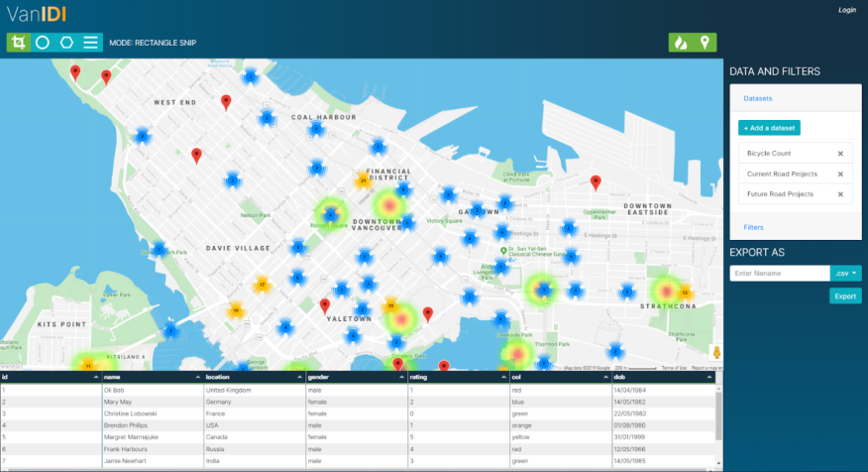Click the Canada location cell
The height and width of the screenshot is (472, 868).
pyautogui.click(x=255, y=437)
